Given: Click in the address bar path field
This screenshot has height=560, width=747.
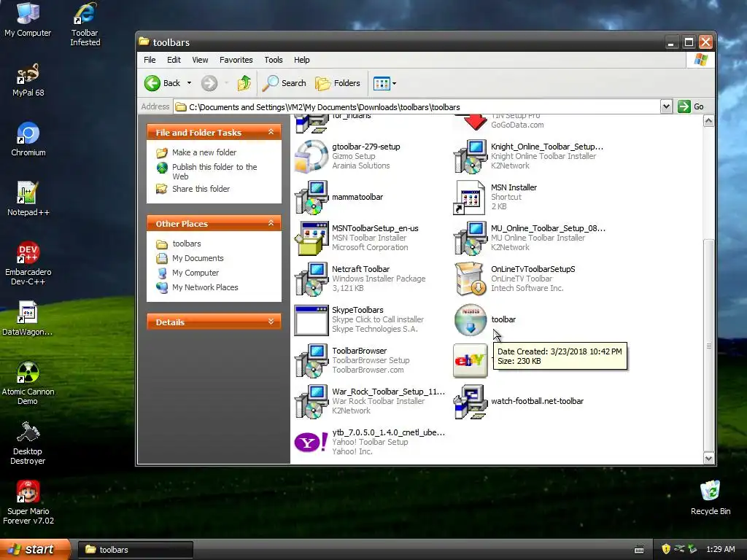Looking at the screenshot, I should [417, 107].
